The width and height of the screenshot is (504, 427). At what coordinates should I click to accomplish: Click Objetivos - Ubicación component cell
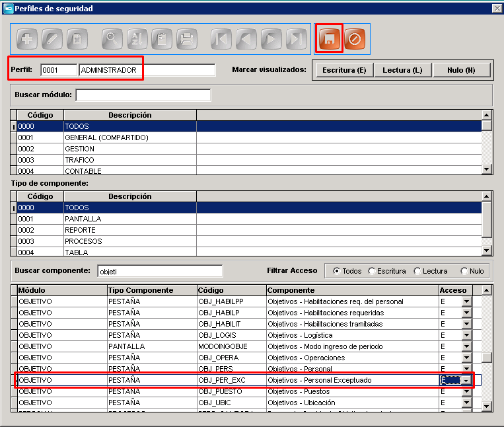coord(353,403)
